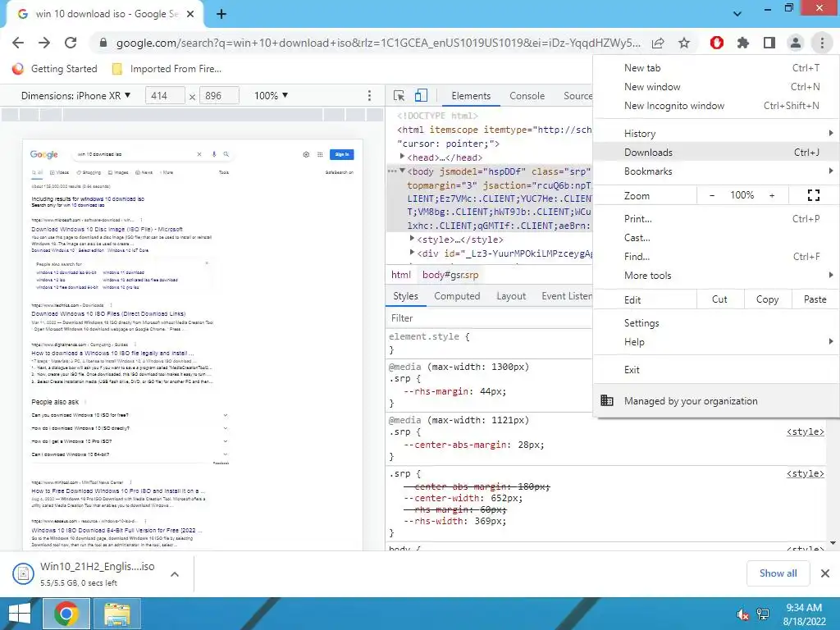Choose New tab from Chrome menu
The height and width of the screenshot is (630, 840).
click(715, 68)
